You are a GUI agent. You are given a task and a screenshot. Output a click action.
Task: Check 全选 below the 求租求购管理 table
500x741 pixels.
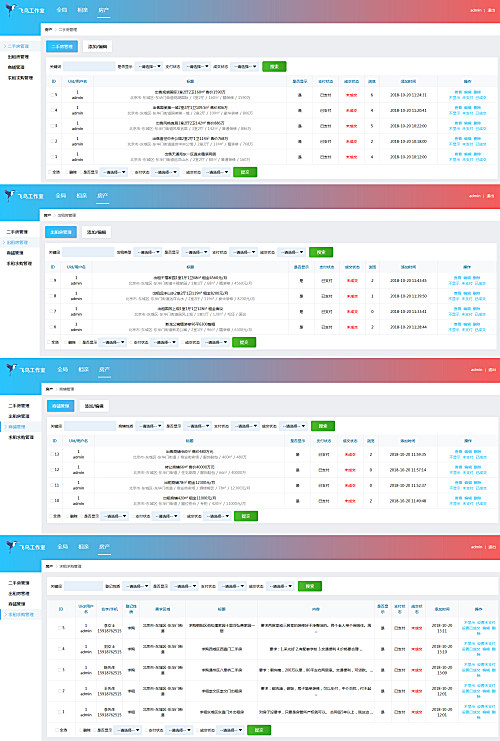click(x=58, y=730)
